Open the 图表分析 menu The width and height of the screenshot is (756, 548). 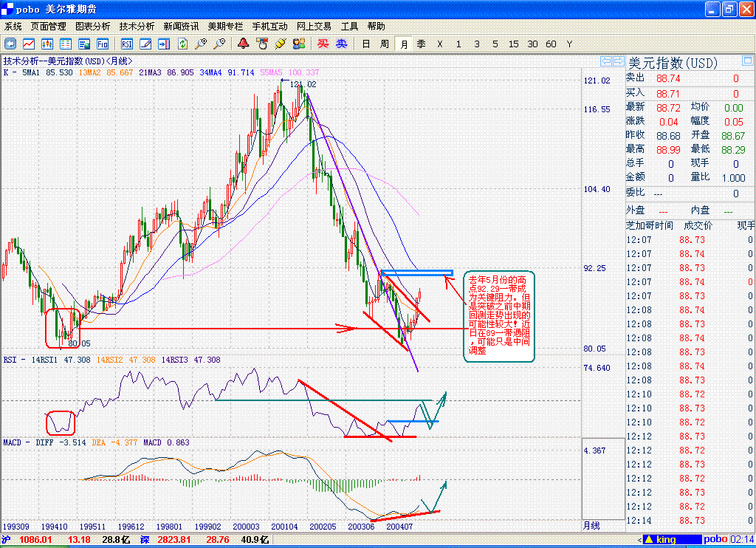pyautogui.click(x=92, y=27)
